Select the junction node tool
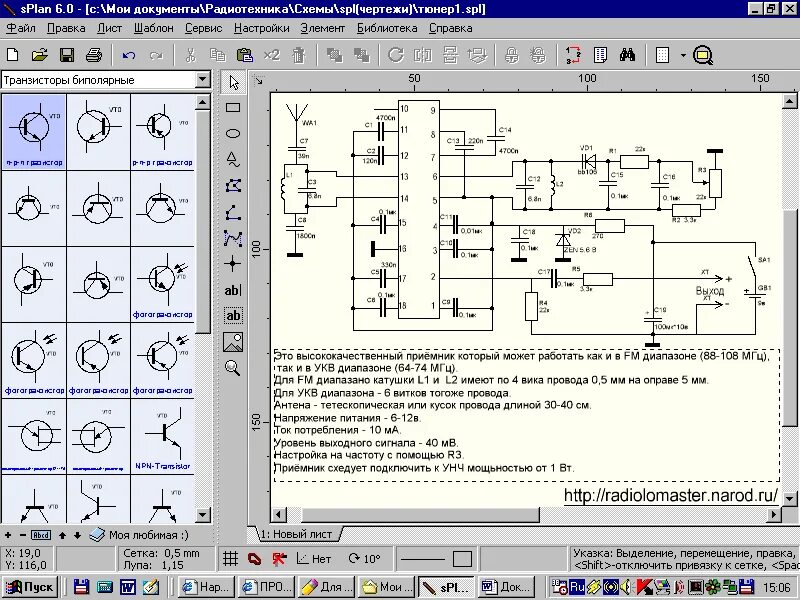Image resolution: width=800 pixels, height=600 pixels. pos(233,264)
